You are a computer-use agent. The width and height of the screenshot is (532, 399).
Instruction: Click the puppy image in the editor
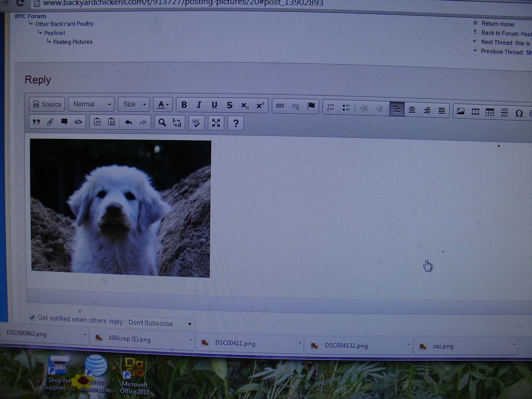[x=121, y=208]
